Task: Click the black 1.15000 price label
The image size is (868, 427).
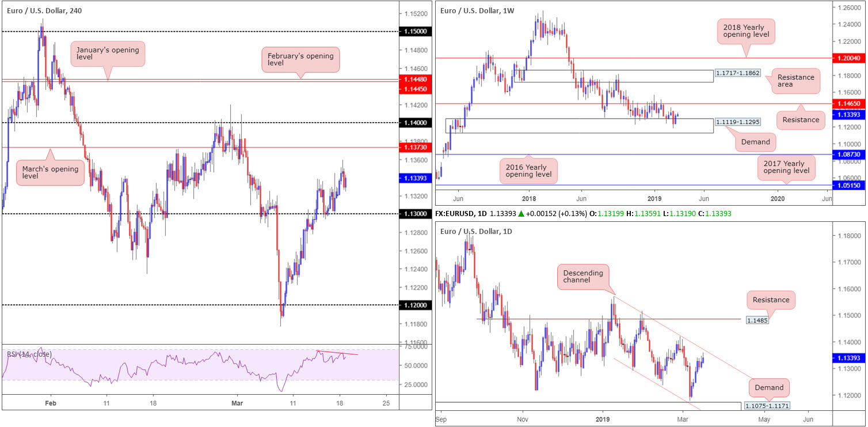Action: (416, 31)
